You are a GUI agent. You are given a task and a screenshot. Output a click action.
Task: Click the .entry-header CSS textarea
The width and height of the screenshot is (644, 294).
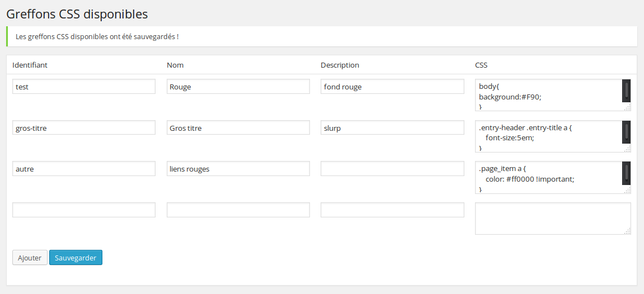(x=548, y=136)
